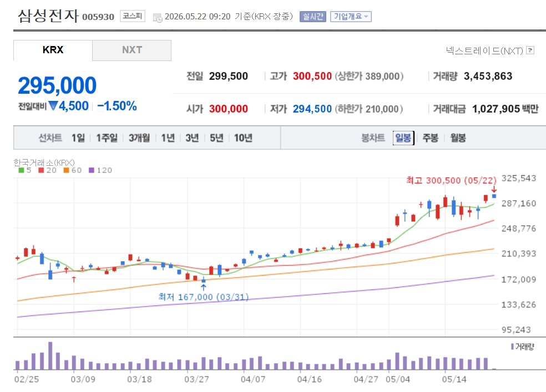Click the 거래량 legend icon

click(x=512, y=347)
